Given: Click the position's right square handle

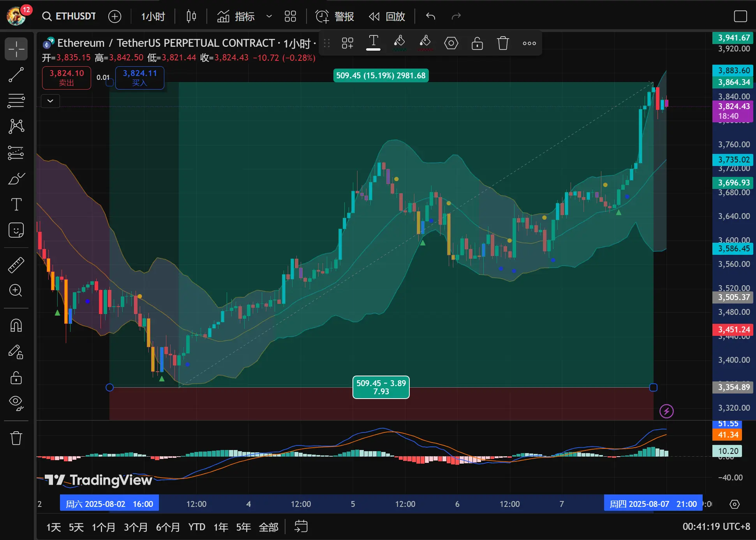Looking at the screenshot, I should pyautogui.click(x=654, y=387).
